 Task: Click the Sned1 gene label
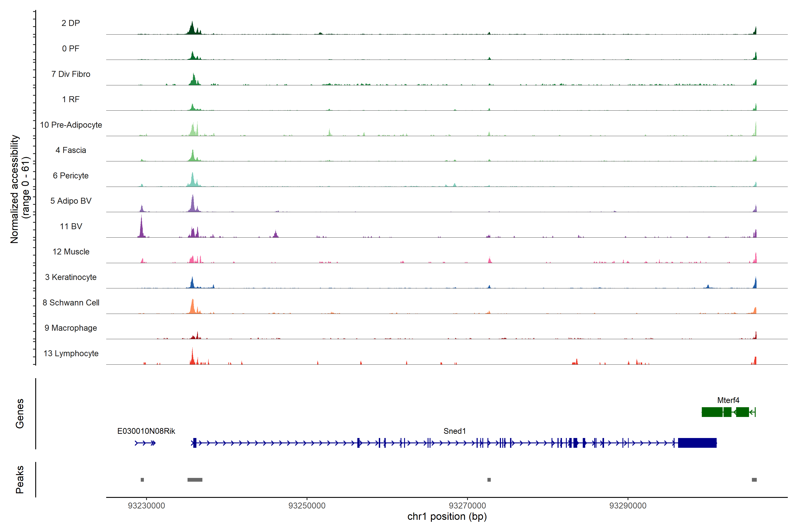pyautogui.click(x=454, y=431)
